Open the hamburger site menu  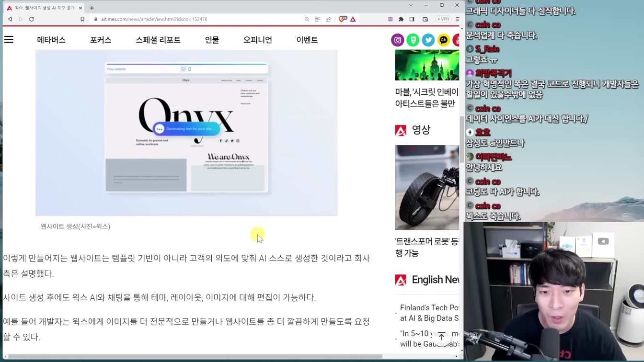click(x=9, y=40)
